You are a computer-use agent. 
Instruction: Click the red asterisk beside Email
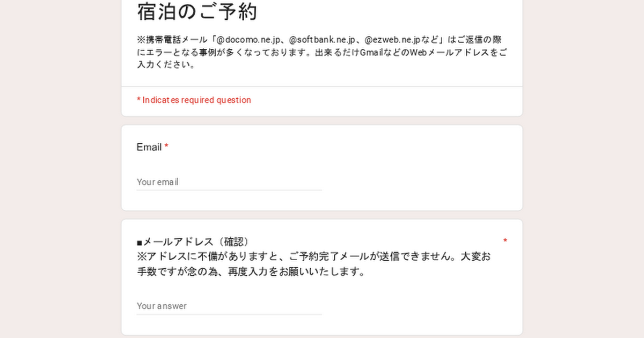point(166,147)
